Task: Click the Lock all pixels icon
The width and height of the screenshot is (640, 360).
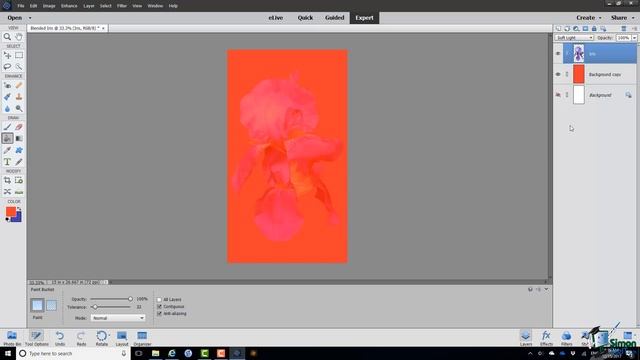Action: tap(594, 29)
